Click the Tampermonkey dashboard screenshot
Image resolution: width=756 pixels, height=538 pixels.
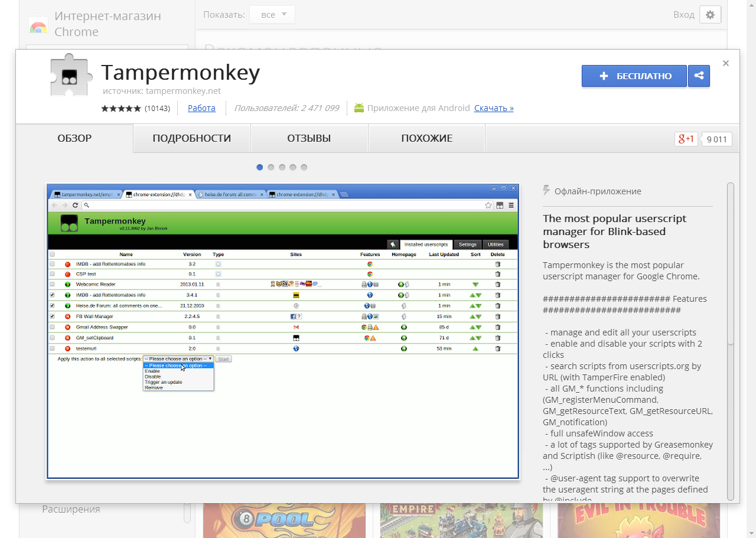point(283,331)
